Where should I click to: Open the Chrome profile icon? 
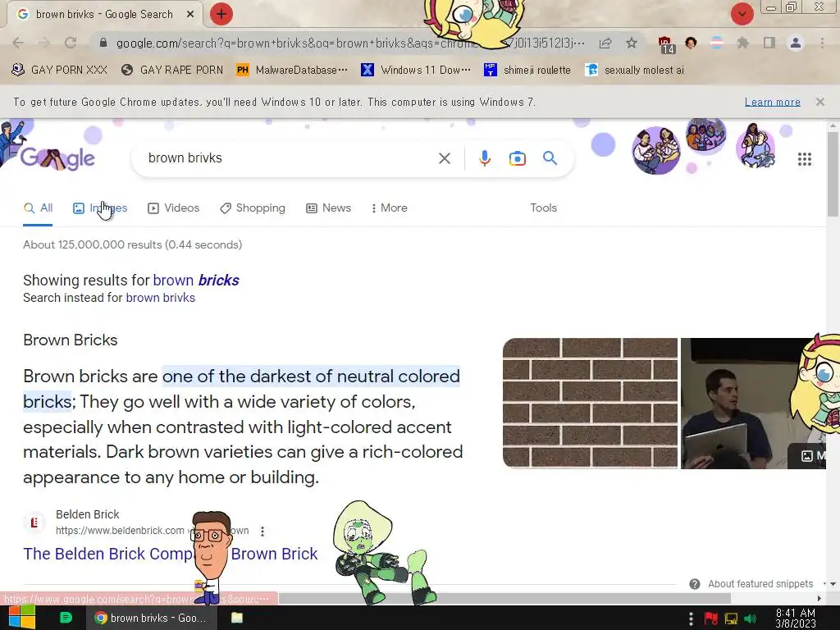(x=796, y=43)
